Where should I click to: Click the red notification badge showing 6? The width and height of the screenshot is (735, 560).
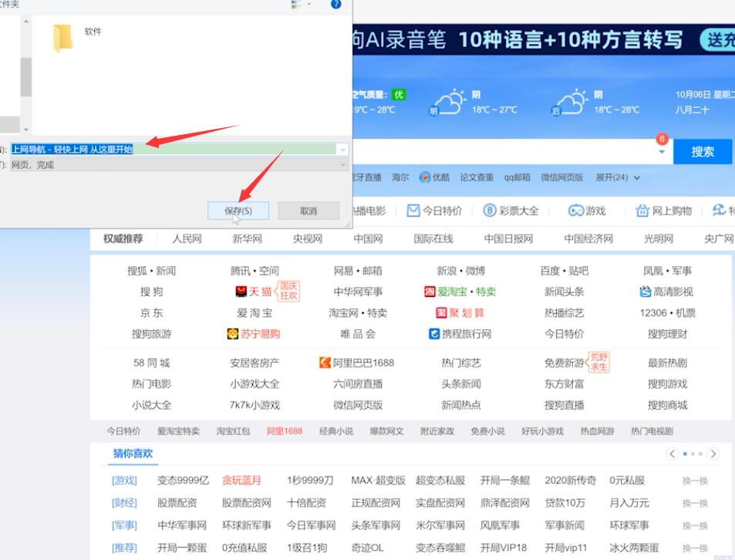[662, 139]
